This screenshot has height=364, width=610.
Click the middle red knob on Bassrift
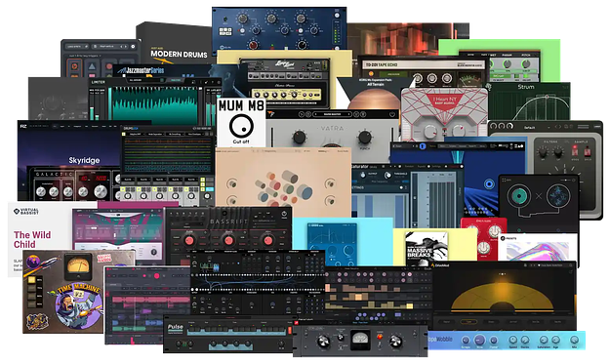pos(228,241)
